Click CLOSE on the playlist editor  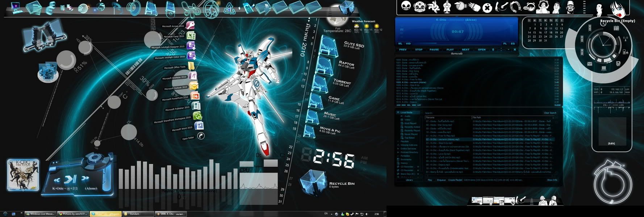tap(558, 105)
